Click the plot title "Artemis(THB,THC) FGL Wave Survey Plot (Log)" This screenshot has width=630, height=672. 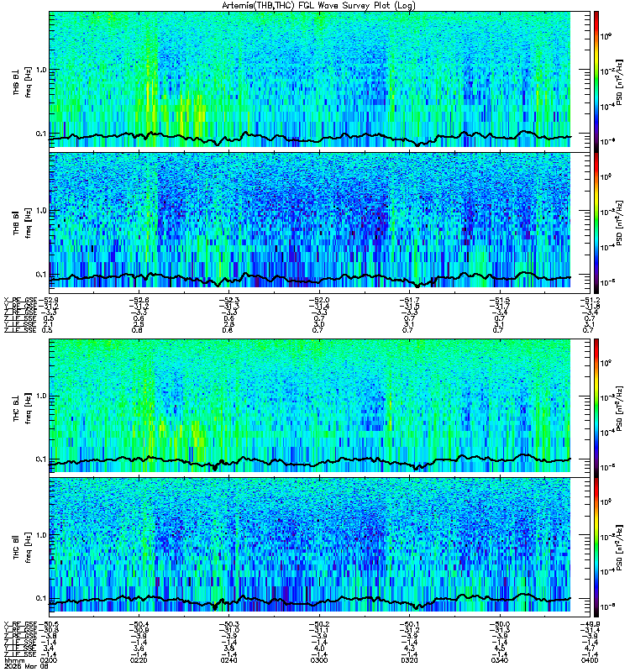tap(318, 6)
